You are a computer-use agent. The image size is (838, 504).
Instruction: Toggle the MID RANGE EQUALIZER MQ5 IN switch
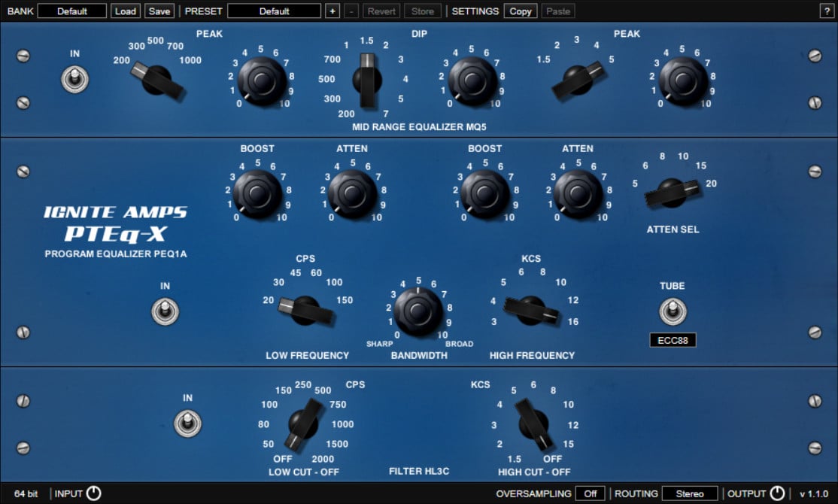pos(74,79)
